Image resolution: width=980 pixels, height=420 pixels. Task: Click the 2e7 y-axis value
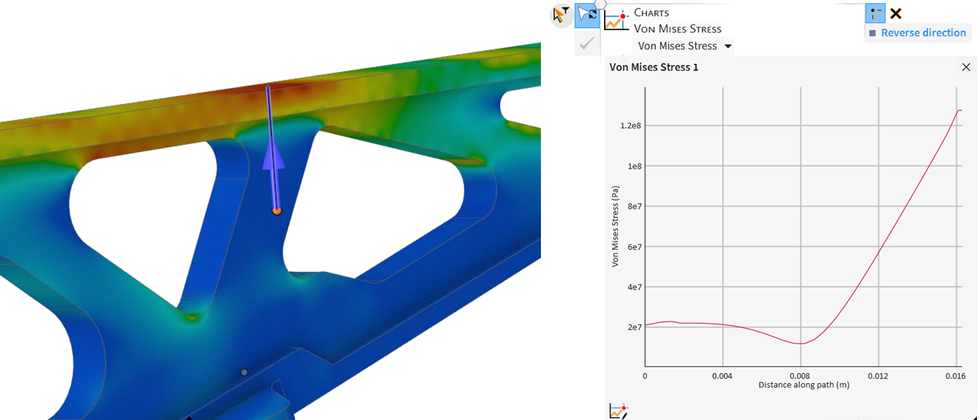pyautogui.click(x=634, y=327)
